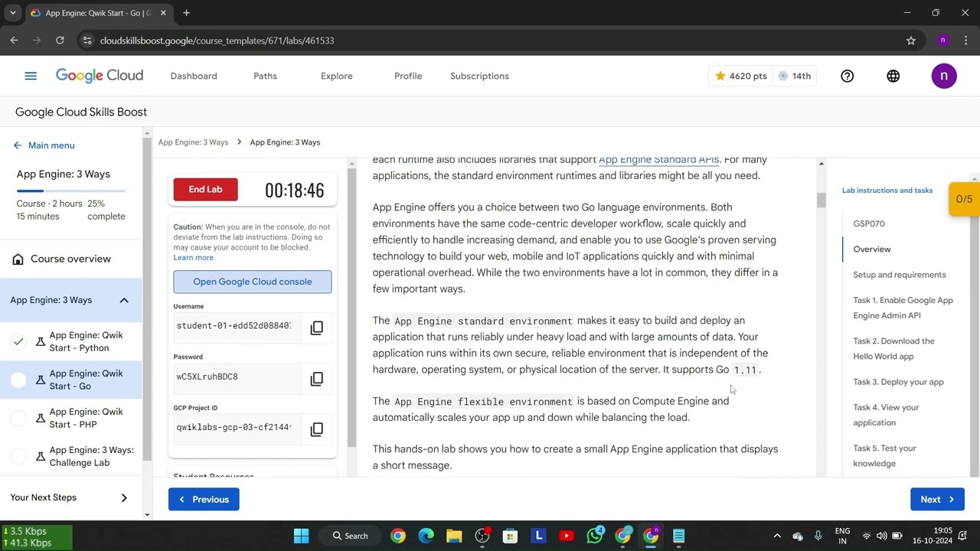Jump to Task 5 Test your knowledge
980x551 pixels.
point(884,455)
